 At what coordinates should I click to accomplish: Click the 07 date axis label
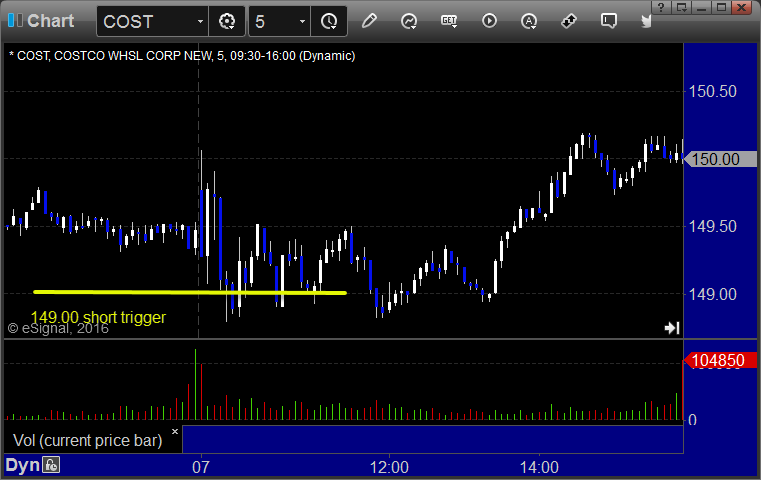(x=201, y=467)
